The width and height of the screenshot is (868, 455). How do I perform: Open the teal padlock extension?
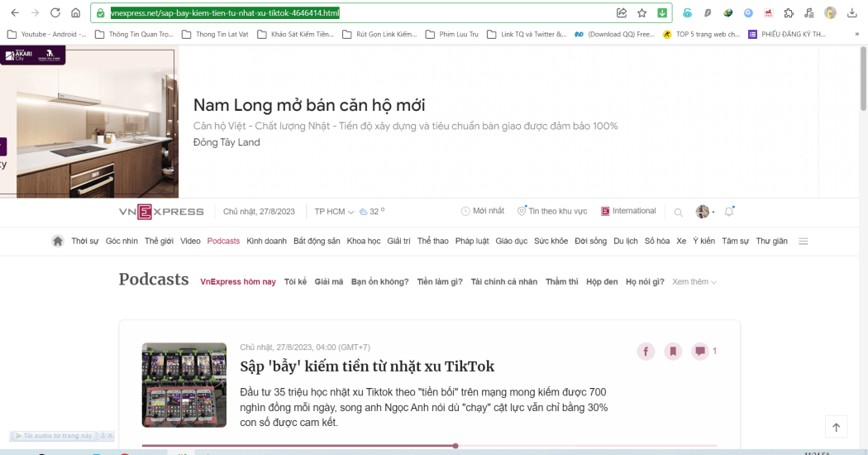coord(688,12)
